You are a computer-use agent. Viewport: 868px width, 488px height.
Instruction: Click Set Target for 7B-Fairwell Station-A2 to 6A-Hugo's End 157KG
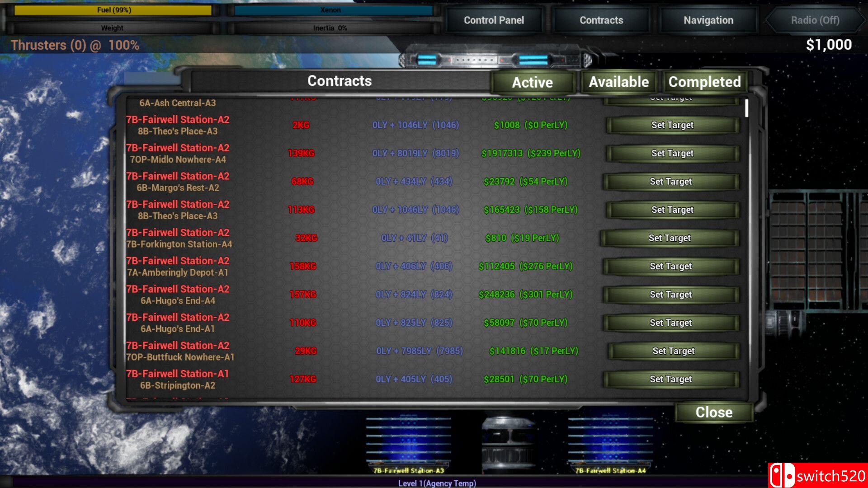(671, 294)
